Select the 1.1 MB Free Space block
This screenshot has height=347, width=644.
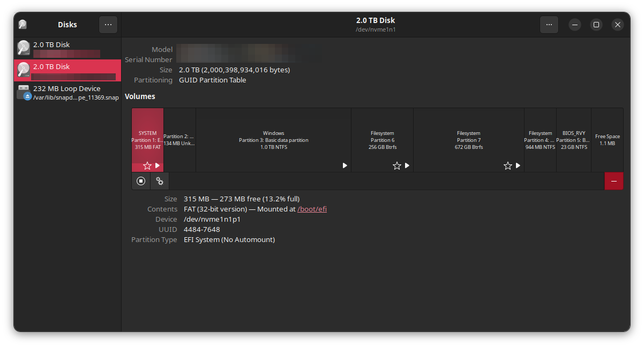click(x=607, y=140)
